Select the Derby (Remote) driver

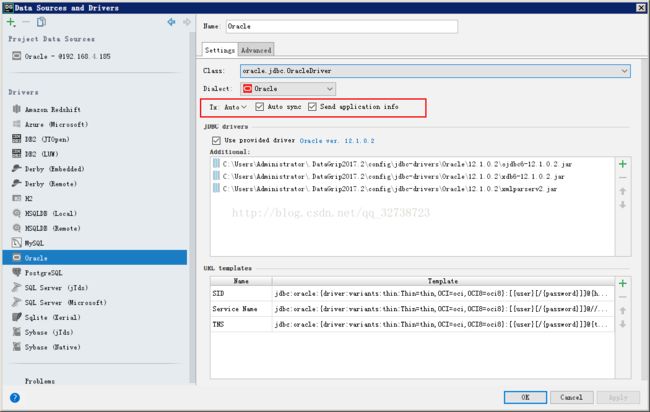[x=95, y=184]
